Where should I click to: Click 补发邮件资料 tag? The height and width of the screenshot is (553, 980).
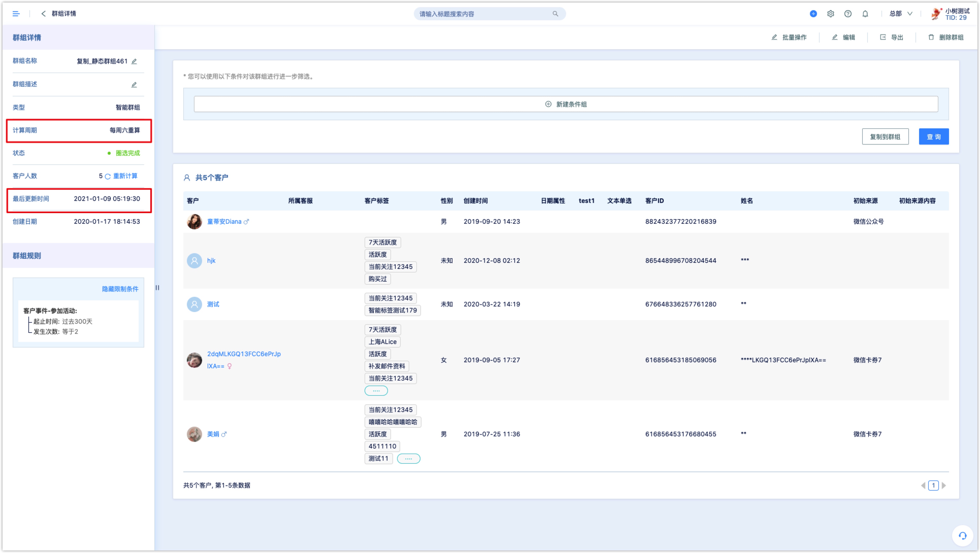pyautogui.click(x=386, y=366)
